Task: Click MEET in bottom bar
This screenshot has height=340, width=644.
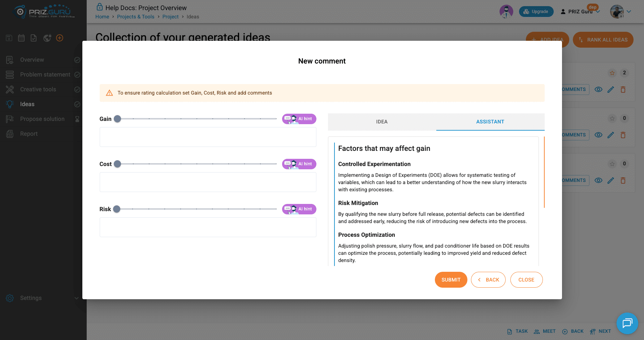Action: tap(545, 331)
